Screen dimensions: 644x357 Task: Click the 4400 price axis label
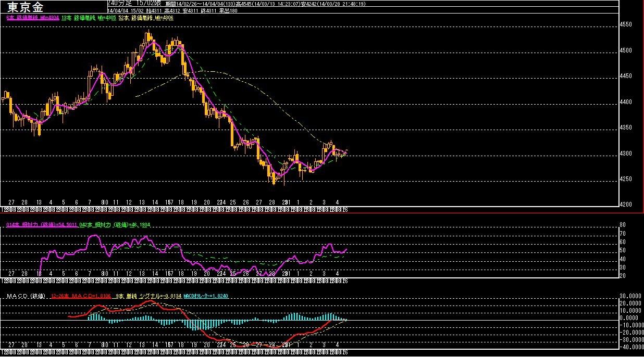tap(626, 103)
